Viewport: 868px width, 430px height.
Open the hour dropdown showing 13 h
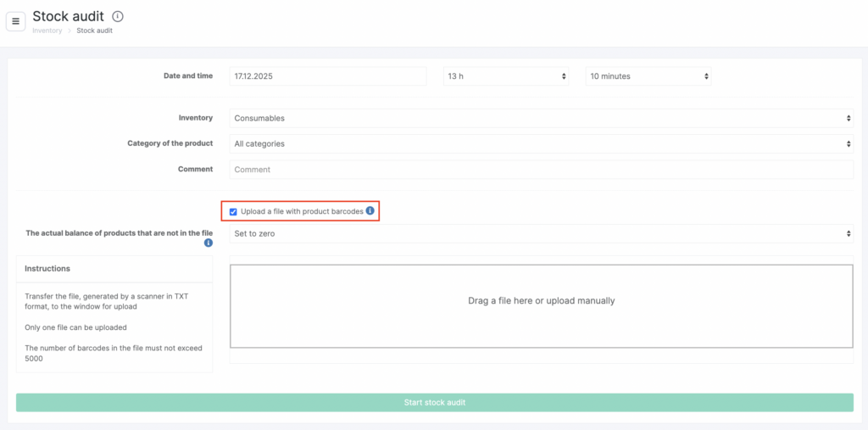(506, 76)
